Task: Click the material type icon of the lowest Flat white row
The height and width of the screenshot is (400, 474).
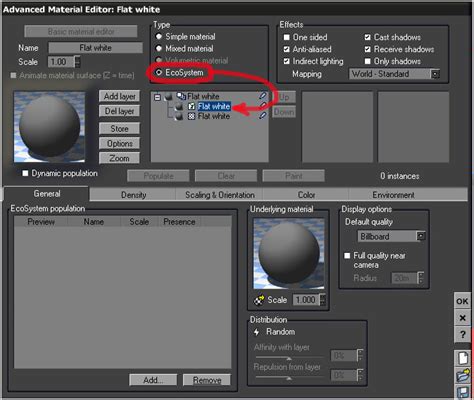Action: [191, 116]
